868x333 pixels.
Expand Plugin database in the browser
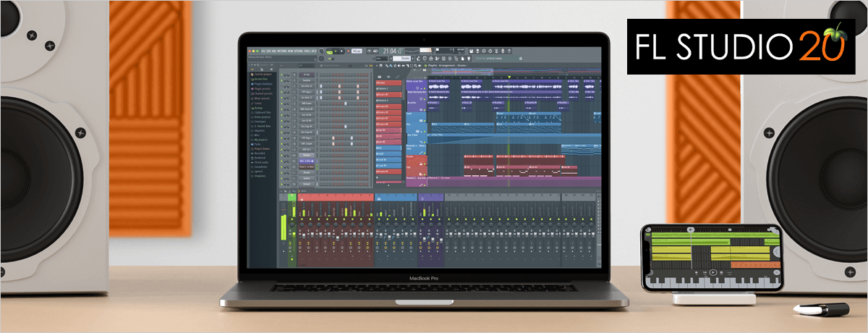coord(263,84)
